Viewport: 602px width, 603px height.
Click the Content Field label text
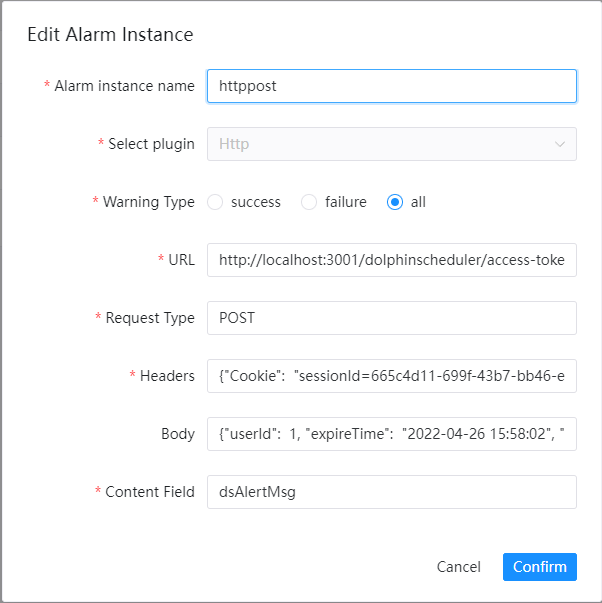click(x=150, y=492)
